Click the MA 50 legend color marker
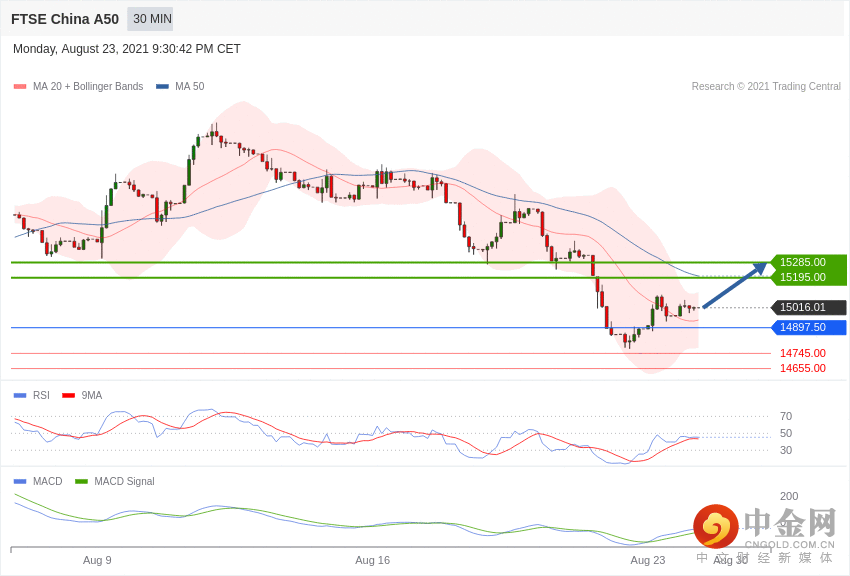This screenshot has width=850, height=576. click(x=162, y=87)
